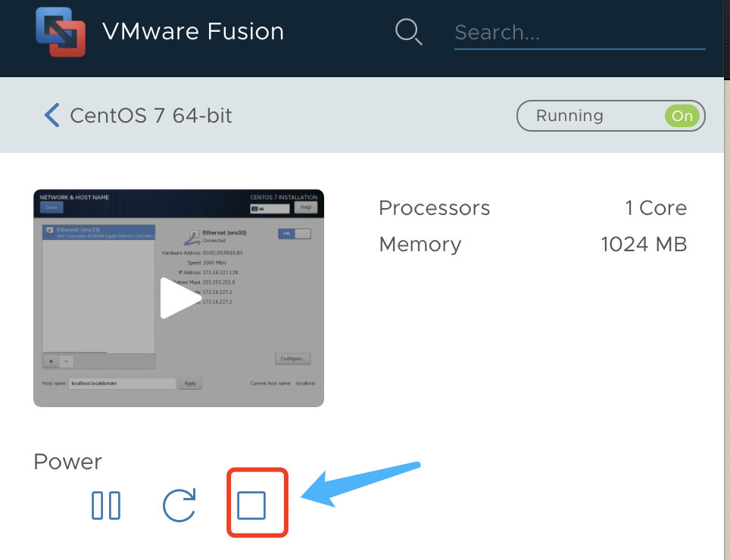The width and height of the screenshot is (730, 560).
Task: Click into the Search text field
Action: coord(579,33)
